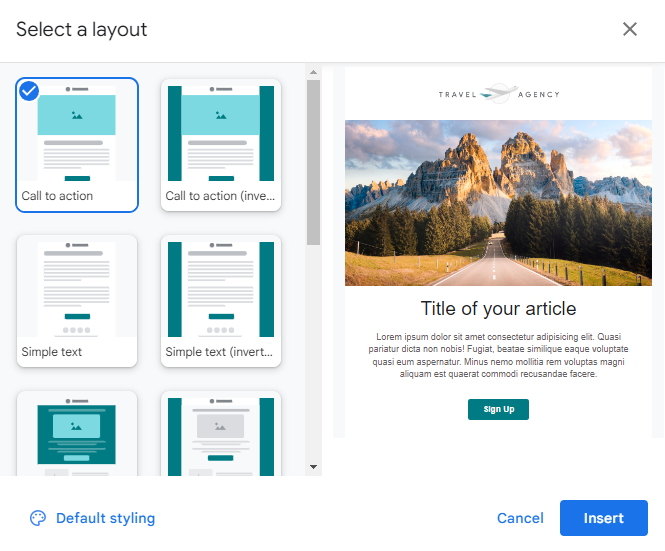Click the layout list scrollbar thumb
The width and height of the screenshot is (665, 551).
(x=313, y=162)
